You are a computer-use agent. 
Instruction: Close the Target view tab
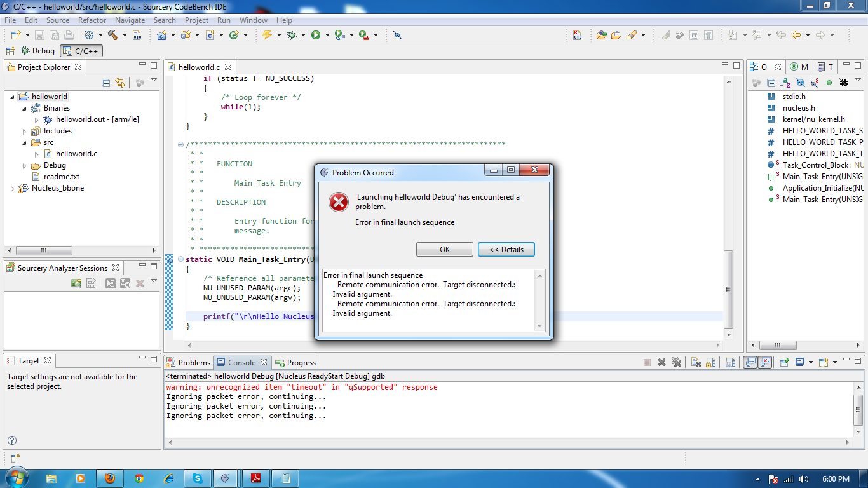point(48,360)
